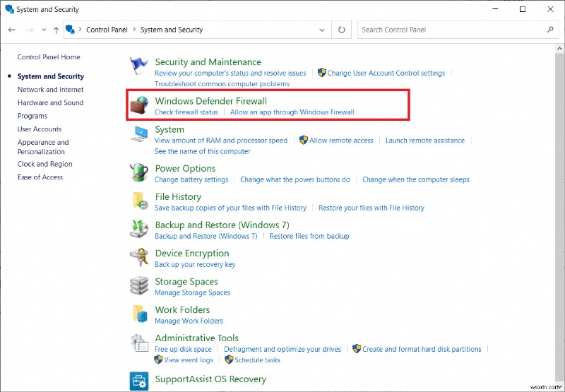Click the Device Encryption keys icon

[x=139, y=257]
